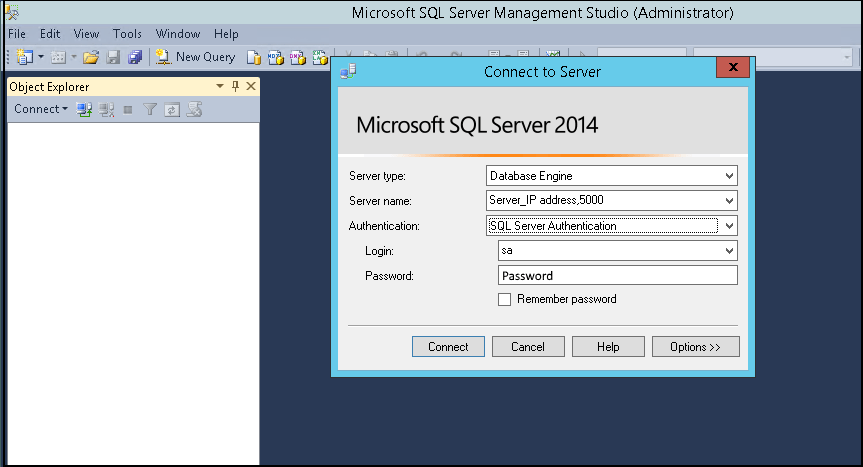This screenshot has width=863, height=467.
Task: Click the Connect button in dialog
Action: tap(448, 347)
